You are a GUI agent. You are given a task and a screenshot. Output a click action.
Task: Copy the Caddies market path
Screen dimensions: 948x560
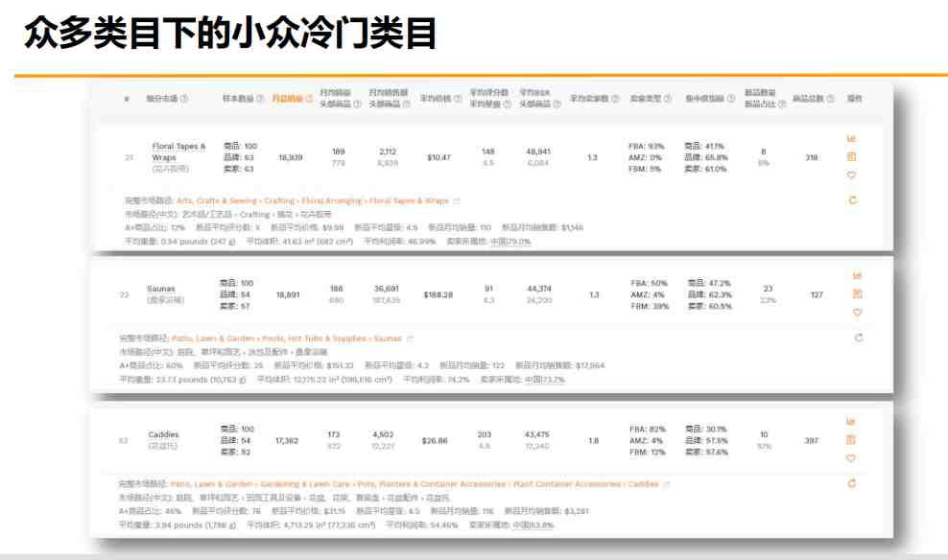coord(666,484)
